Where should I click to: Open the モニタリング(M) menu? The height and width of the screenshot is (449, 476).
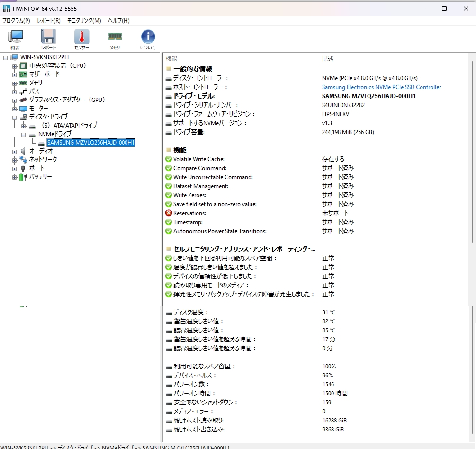click(84, 21)
